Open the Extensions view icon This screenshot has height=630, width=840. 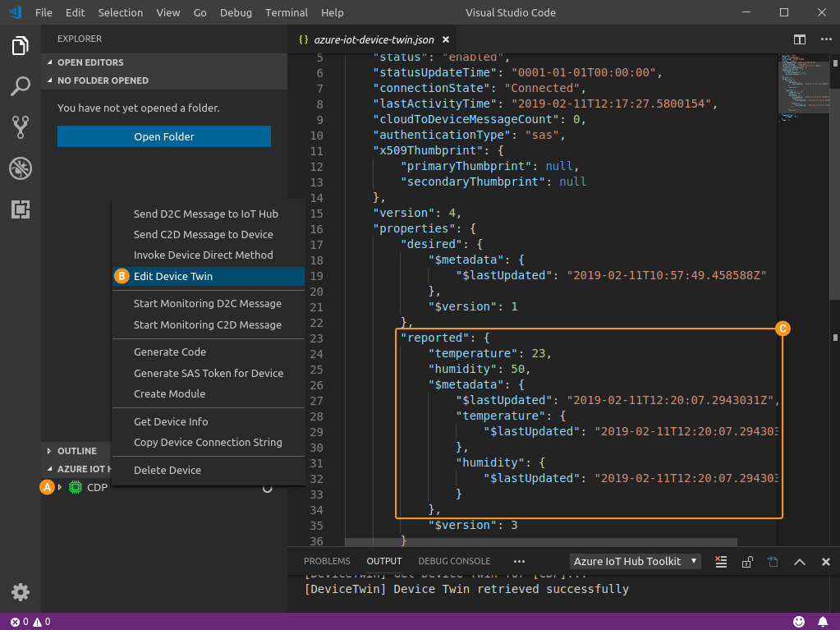click(21, 209)
